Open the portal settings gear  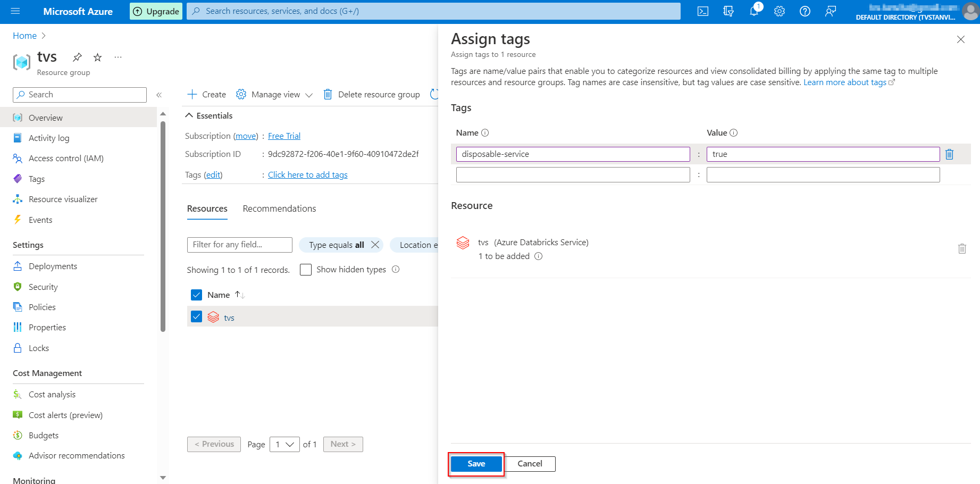780,11
